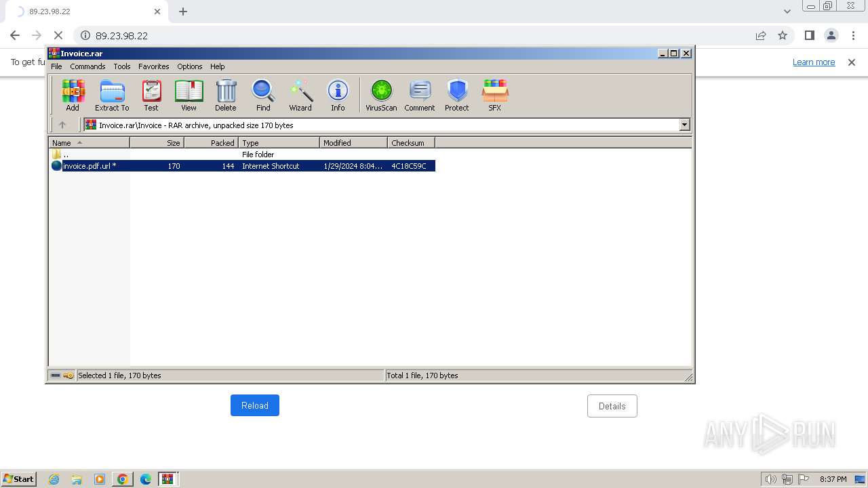Click the network tray icon
Screen dimensions: 868x488
[x=787, y=479]
